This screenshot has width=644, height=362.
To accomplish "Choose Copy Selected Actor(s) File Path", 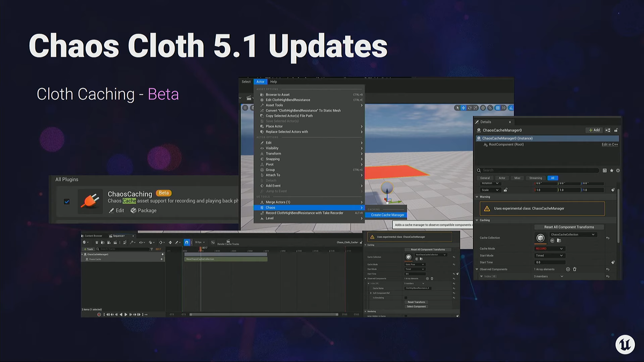I will (310, 116).
